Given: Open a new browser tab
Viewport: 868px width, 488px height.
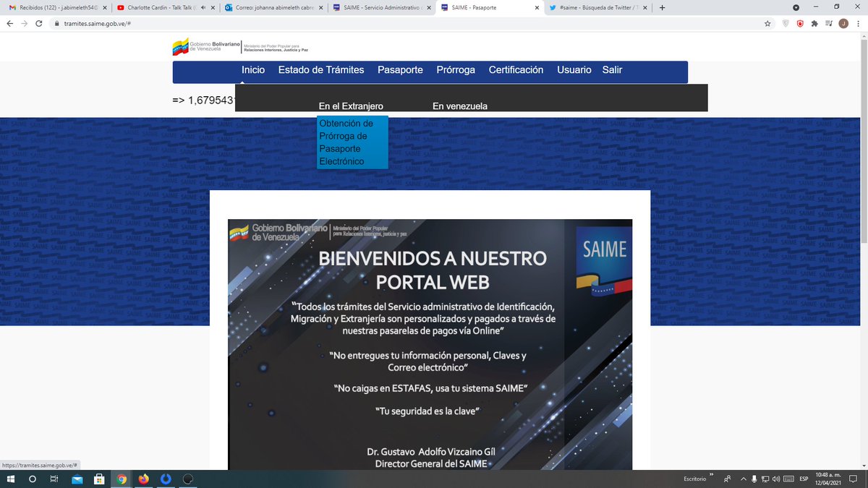Looking at the screenshot, I should (x=662, y=7).
